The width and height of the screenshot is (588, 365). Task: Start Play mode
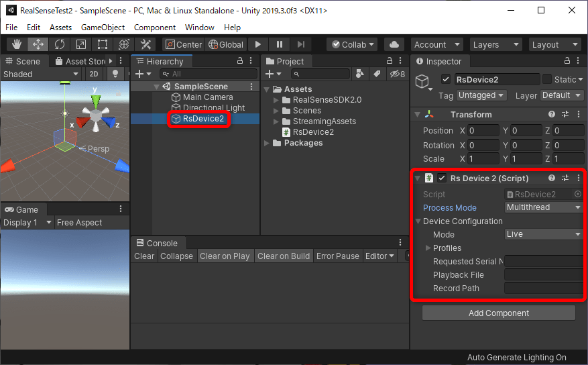pyautogui.click(x=257, y=45)
